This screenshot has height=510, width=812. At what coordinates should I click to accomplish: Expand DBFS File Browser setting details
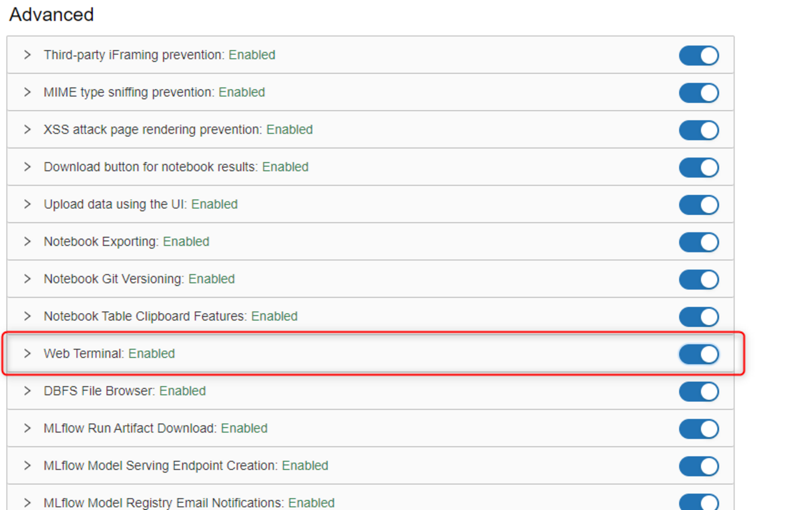pyautogui.click(x=27, y=391)
